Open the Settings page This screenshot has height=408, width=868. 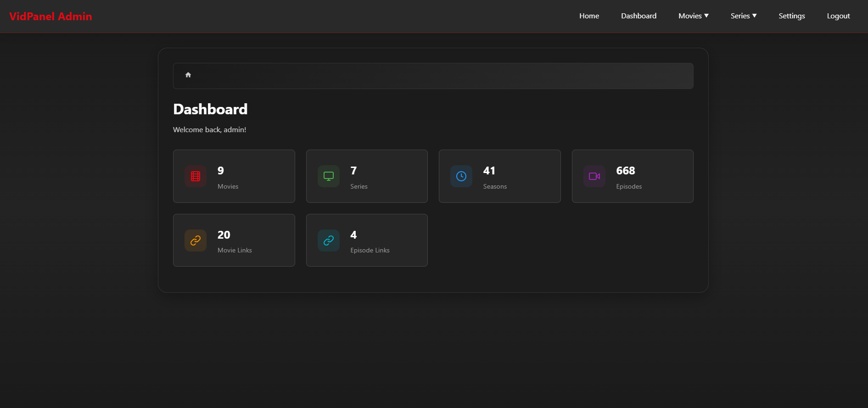click(x=791, y=16)
